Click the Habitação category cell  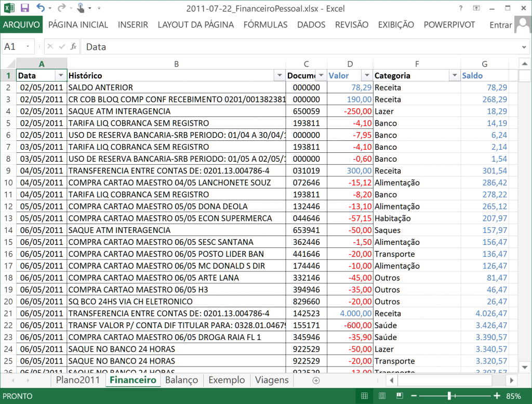click(x=417, y=218)
